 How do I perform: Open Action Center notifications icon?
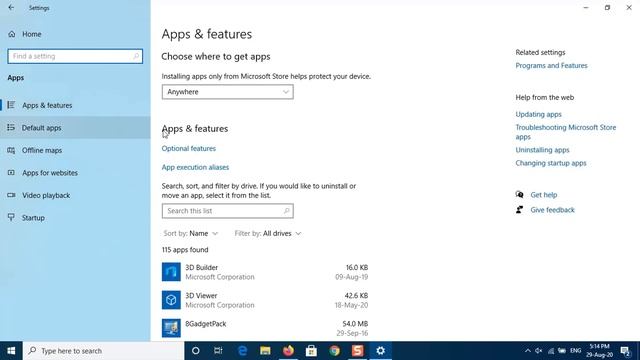pos(625,351)
